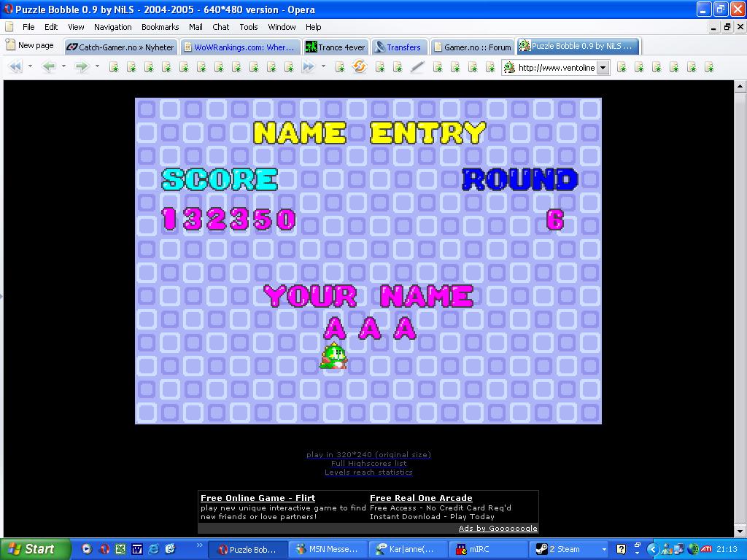Viewport: 747px width, 560px height.
Task: Open the Help menu
Action: (x=313, y=27)
